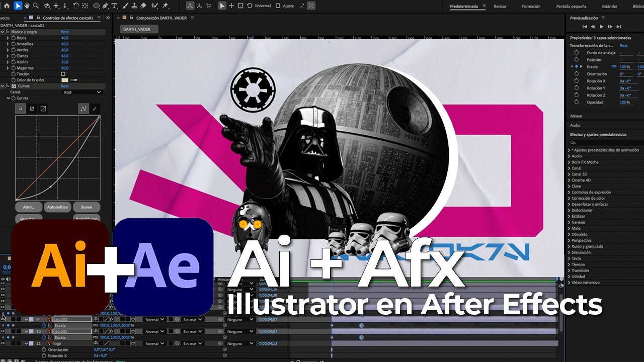Open the Previsualización panel menu
The image size is (644, 362).
click(603, 18)
